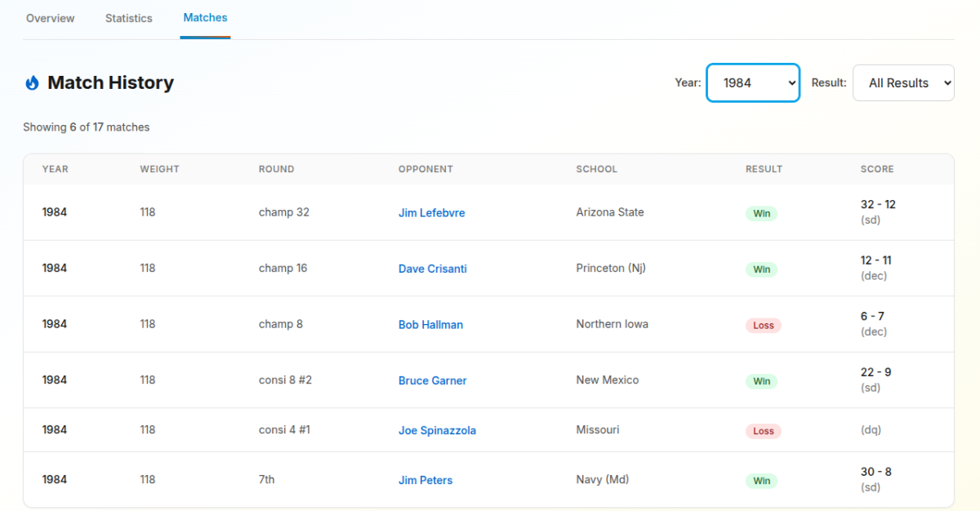Click the Match History heading
Viewport: 980px width, 511px height.
click(x=111, y=82)
